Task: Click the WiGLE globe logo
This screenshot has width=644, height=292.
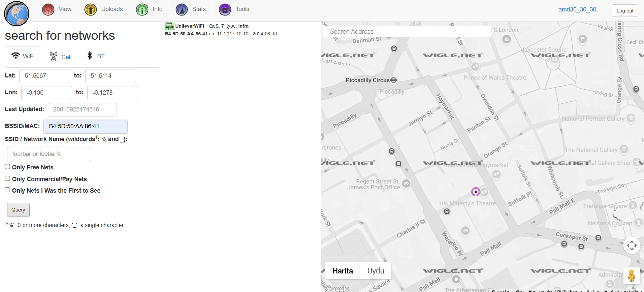Action: [17, 14]
